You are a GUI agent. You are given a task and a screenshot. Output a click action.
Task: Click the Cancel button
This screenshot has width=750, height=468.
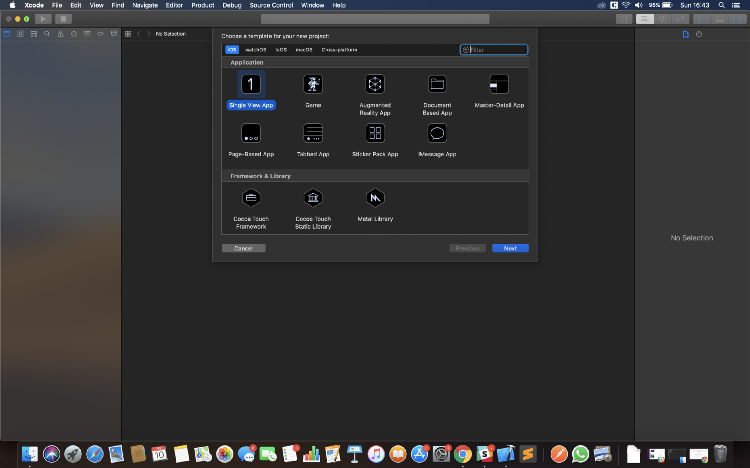coord(243,248)
